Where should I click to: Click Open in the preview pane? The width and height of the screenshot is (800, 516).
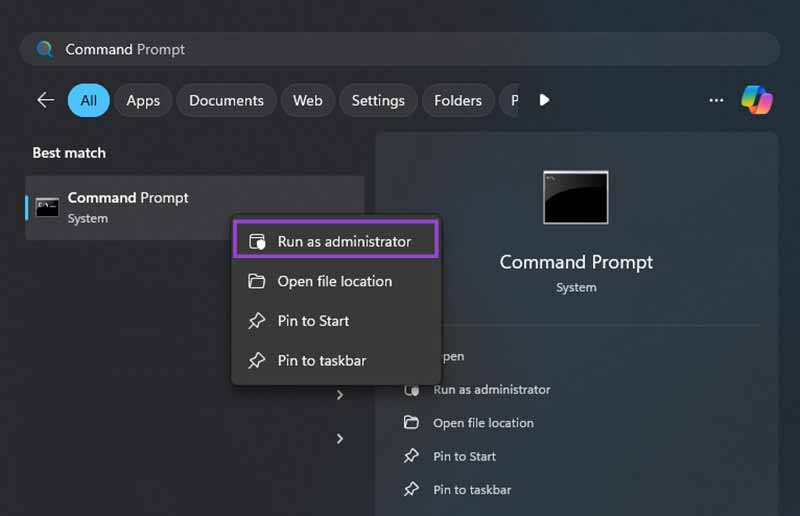pos(453,356)
